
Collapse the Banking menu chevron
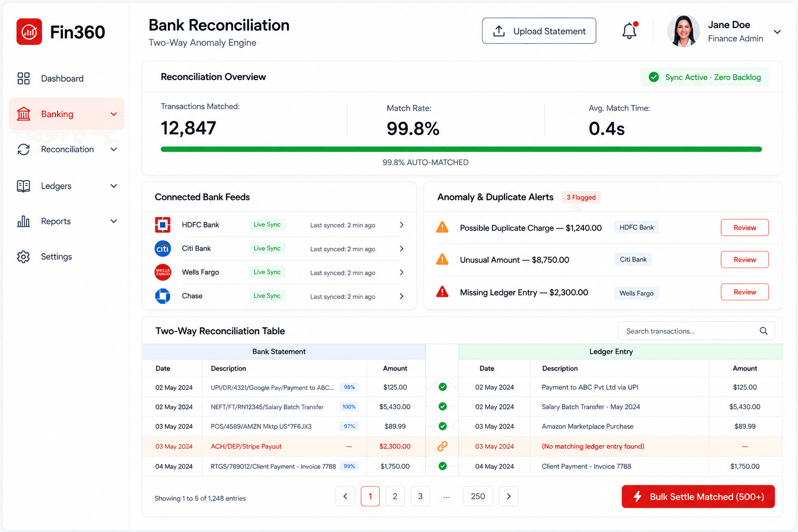tap(114, 114)
